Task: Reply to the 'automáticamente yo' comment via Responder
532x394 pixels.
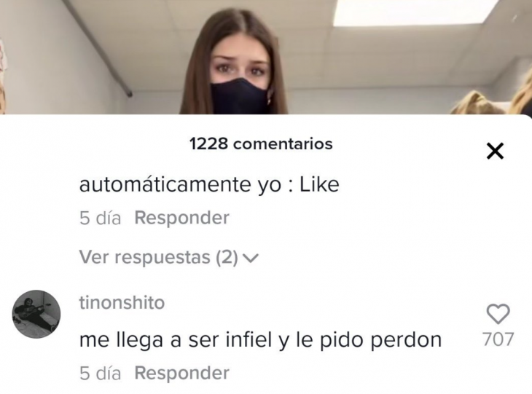Action: tap(182, 218)
